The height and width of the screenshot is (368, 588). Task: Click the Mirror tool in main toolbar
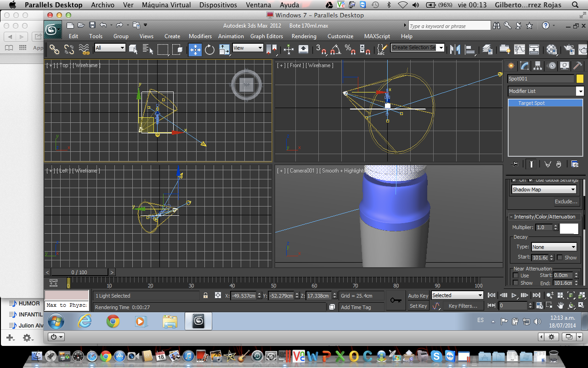pos(455,49)
